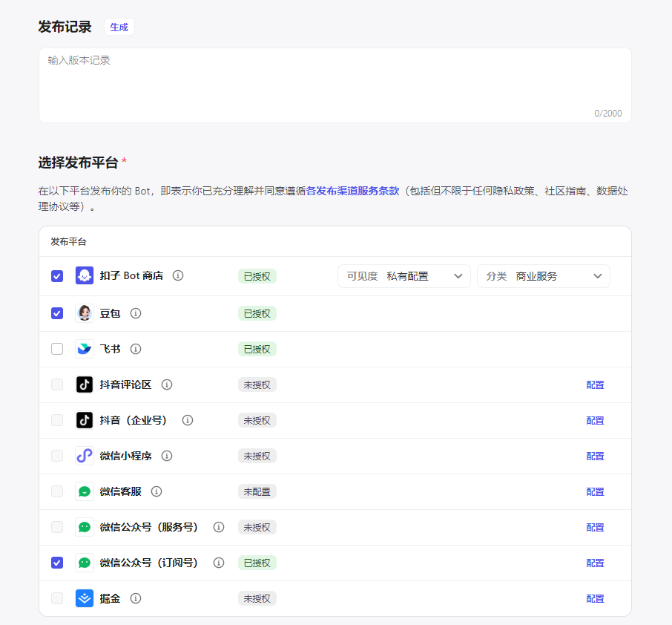The height and width of the screenshot is (625, 672).
Task: Show info for 微信公众号（订阅号）
Action: [x=219, y=563]
